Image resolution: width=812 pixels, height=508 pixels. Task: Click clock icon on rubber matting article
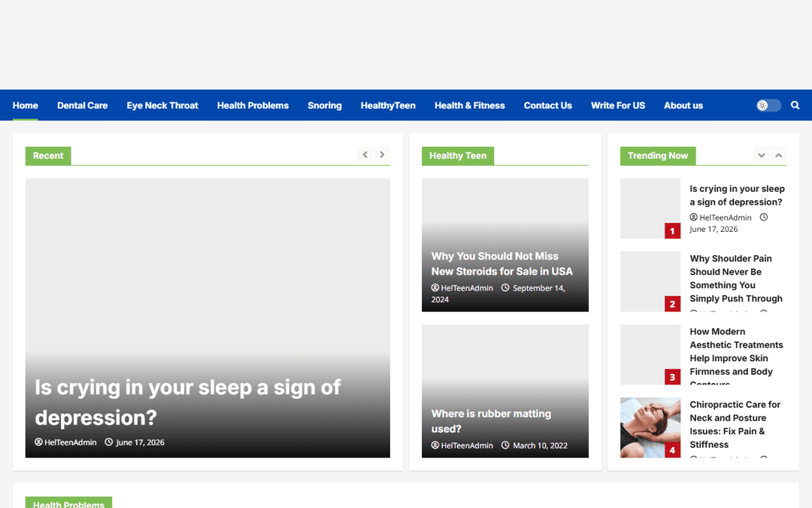click(x=505, y=446)
